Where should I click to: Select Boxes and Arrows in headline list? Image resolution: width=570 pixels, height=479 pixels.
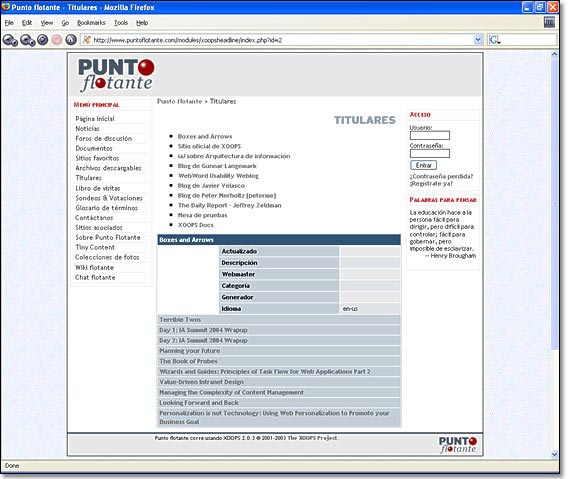coord(205,136)
